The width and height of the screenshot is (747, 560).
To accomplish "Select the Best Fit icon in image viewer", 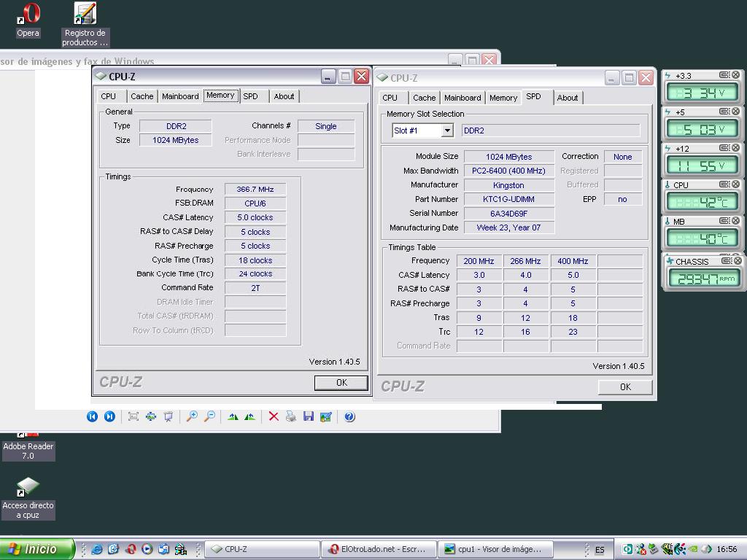I will click(x=133, y=416).
